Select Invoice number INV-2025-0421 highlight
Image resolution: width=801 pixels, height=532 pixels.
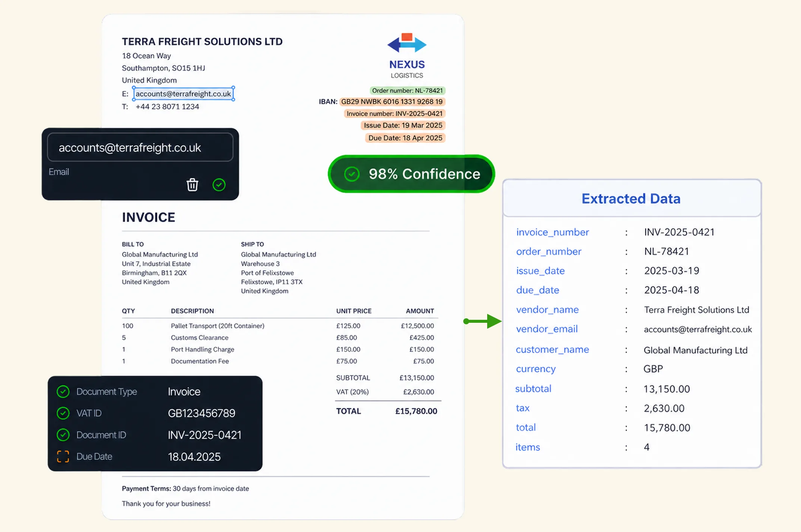tap(395, 114)
